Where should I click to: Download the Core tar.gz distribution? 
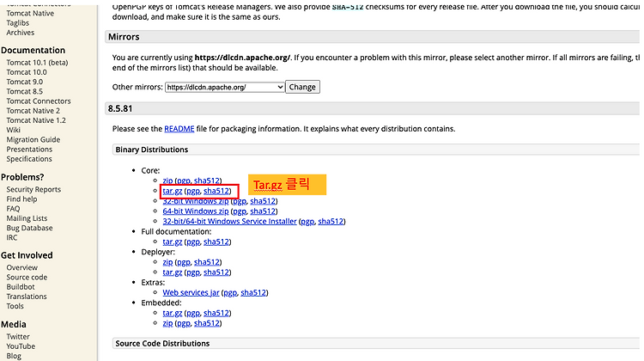172,191
